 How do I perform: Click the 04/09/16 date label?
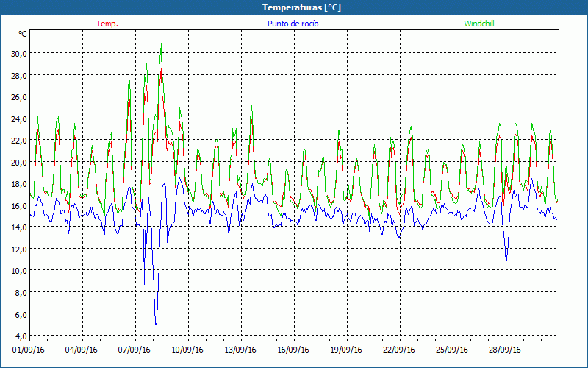(x=82, y=350)
